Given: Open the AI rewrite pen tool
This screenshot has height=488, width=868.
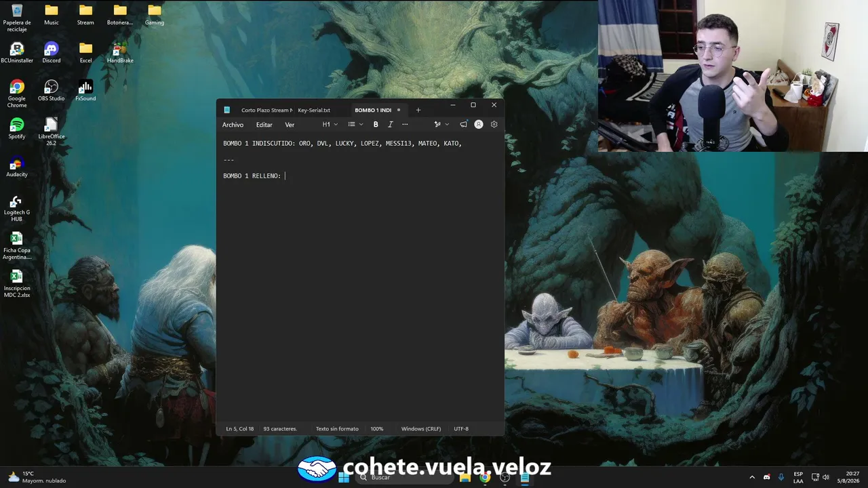Looking at the screenshot, I should (437, 125).
